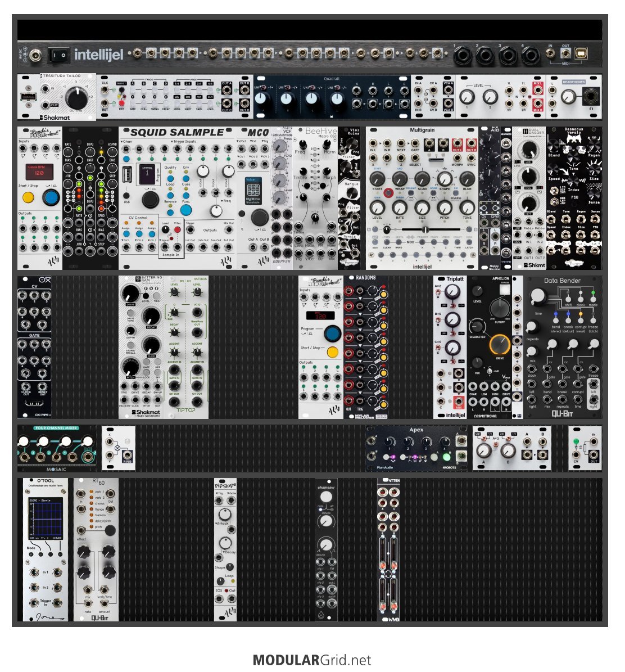Click the Desmodus Versio title
625x672 pixels.
574,130
